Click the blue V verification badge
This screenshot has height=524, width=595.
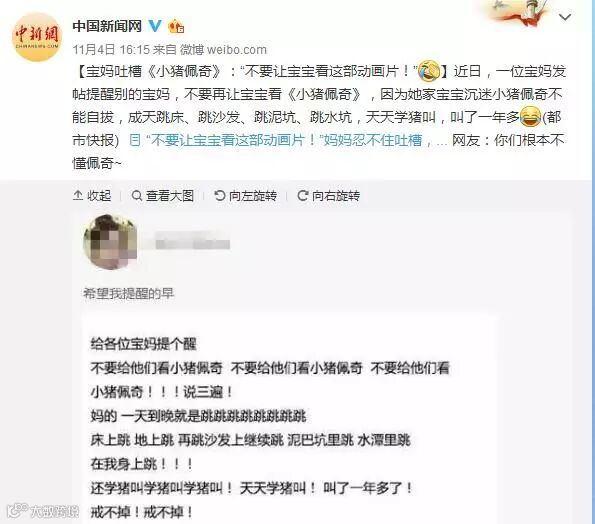[154, 26]
